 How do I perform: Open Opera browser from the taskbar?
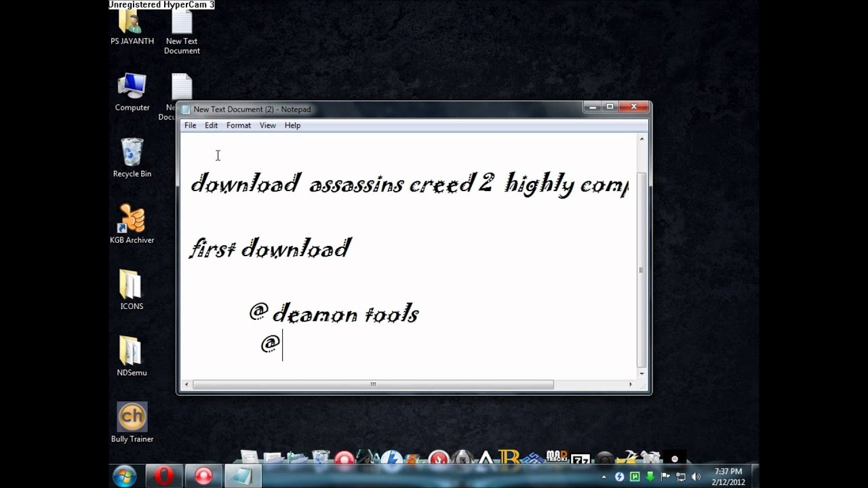point(163,476)
